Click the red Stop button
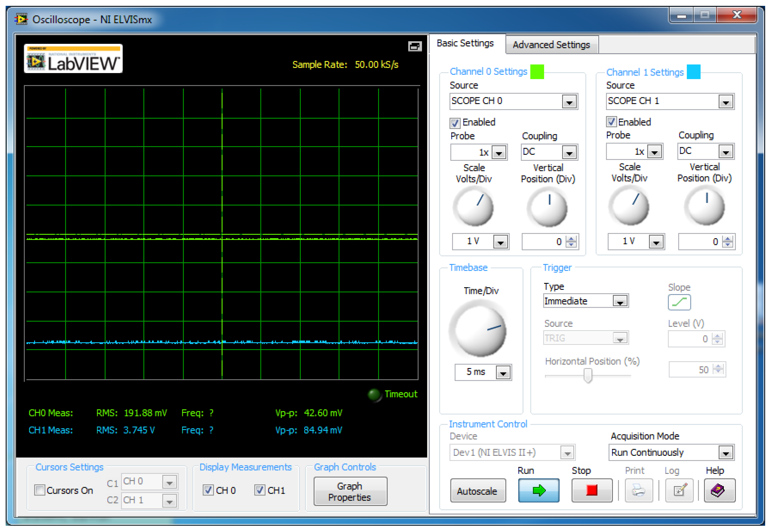The height and width of the screenshot is (532, 771). (x=592, y=491)
